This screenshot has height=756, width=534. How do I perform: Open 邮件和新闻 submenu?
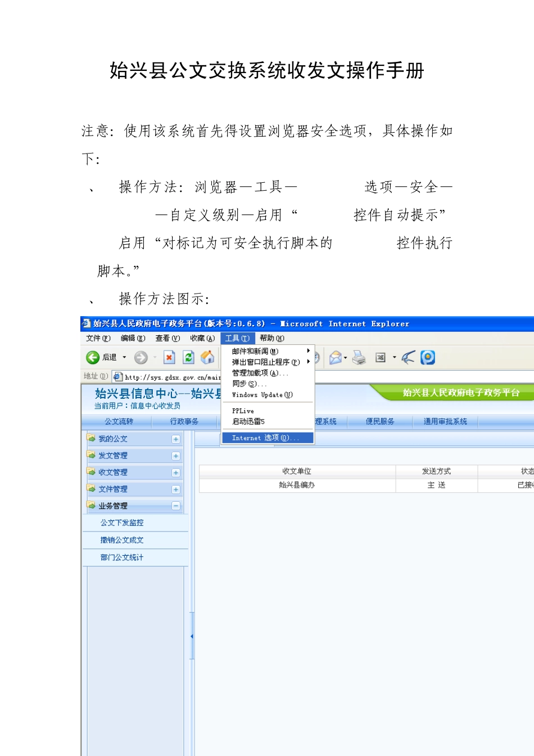[x=268, y=351]
